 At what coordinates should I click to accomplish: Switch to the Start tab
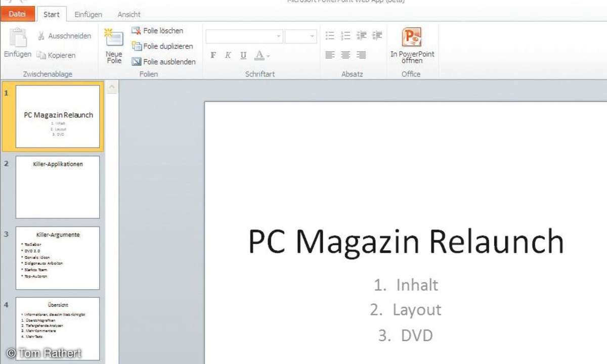(51, 15)
